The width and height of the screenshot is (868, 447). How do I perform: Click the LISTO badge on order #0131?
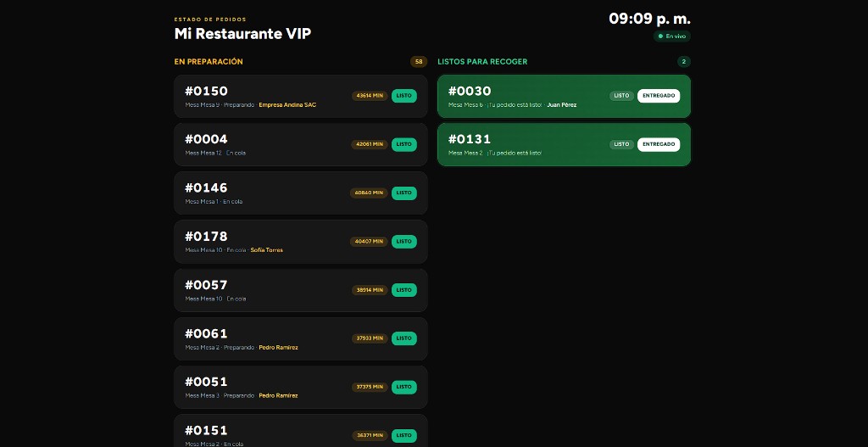pyautogui.click(x=621, y=144)
